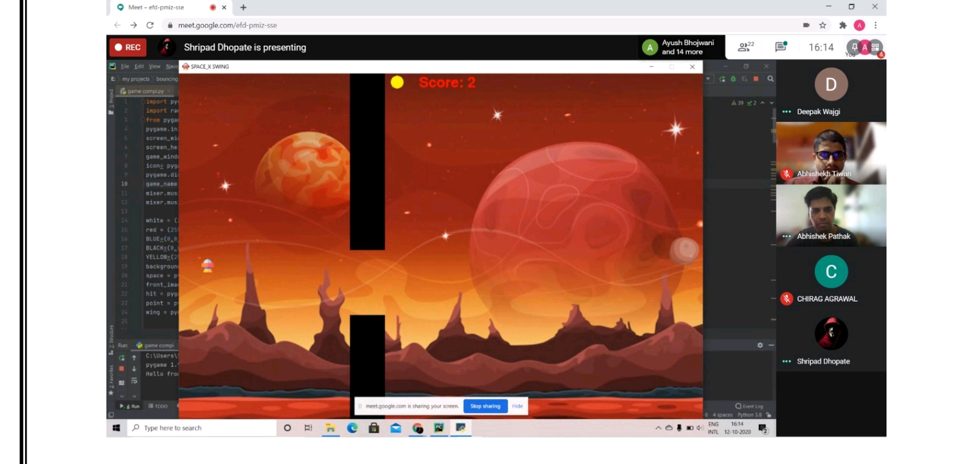The image size is (980, 464).
Task: Click the Python 3.8 interpreter status
Action: (x=750, y=415)
